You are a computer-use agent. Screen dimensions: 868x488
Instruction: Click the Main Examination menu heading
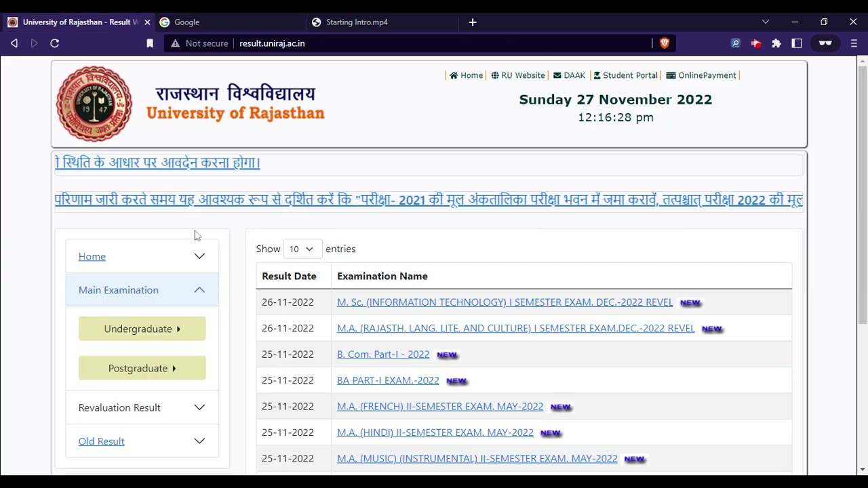tap(119, 290)
